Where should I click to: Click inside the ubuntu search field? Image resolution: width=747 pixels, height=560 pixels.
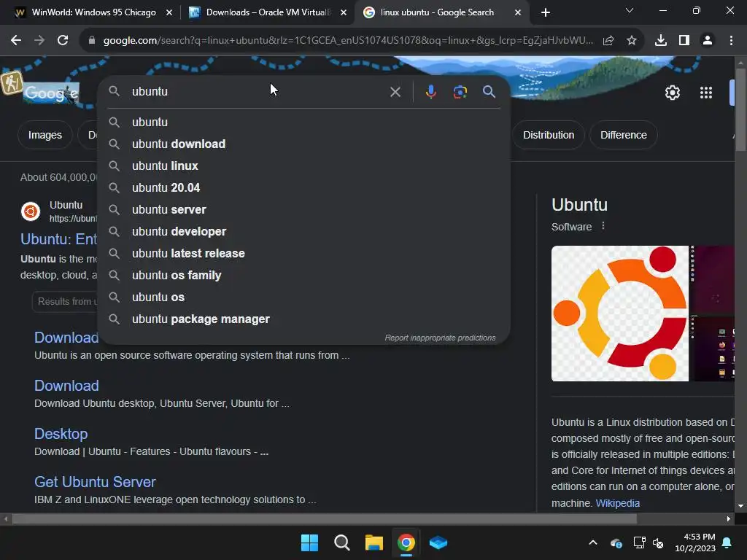[258, 91]
